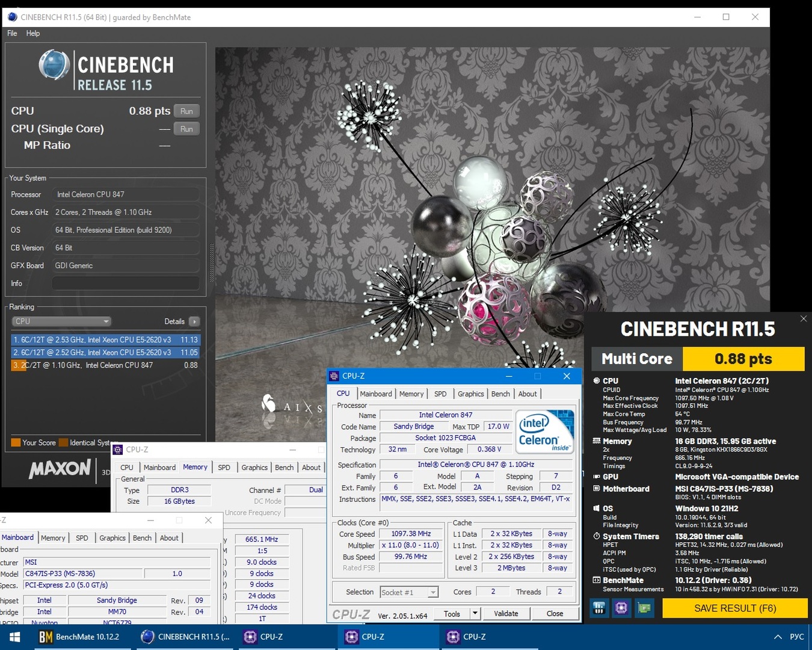This screenshot has width=812, height=650.
Task: Click Multiplier value x 11.0 (8.0 - 11.0)
Action: 411,545
